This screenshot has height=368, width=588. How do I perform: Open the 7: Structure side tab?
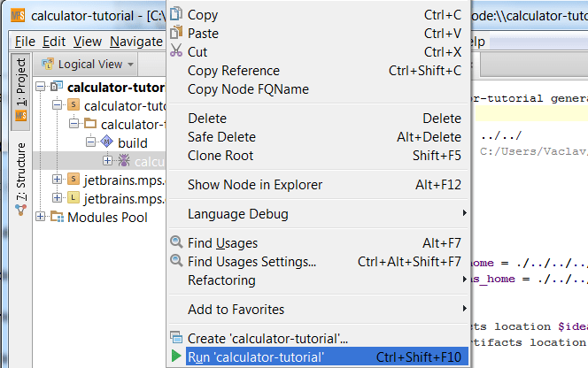[x=20, y=172]
